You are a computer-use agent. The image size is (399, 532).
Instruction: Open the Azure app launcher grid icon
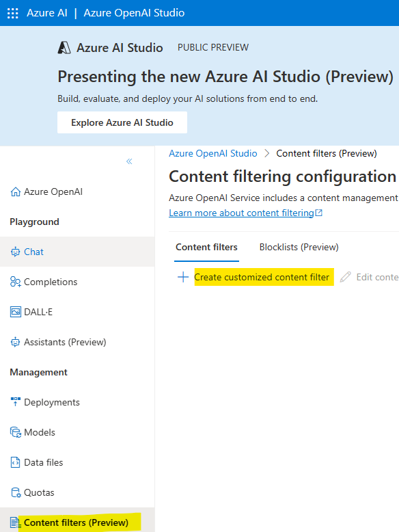(x=13, y=13)
